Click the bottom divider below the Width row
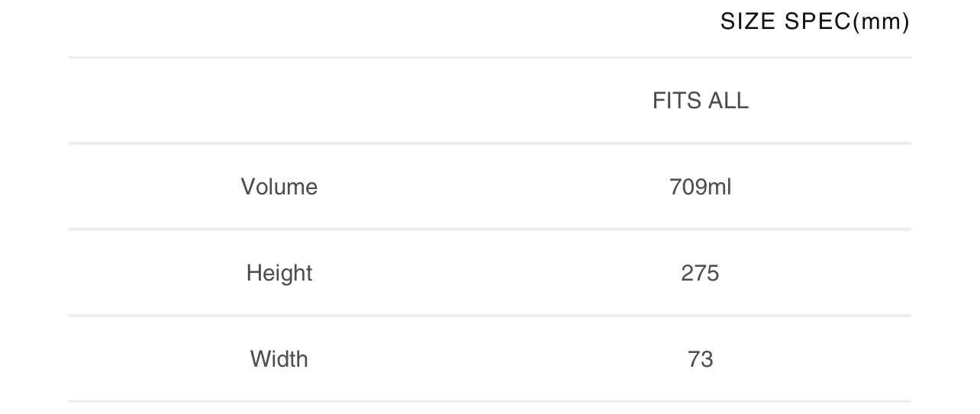This screenshot has width=980, height=414. click(x=489, y=401)
